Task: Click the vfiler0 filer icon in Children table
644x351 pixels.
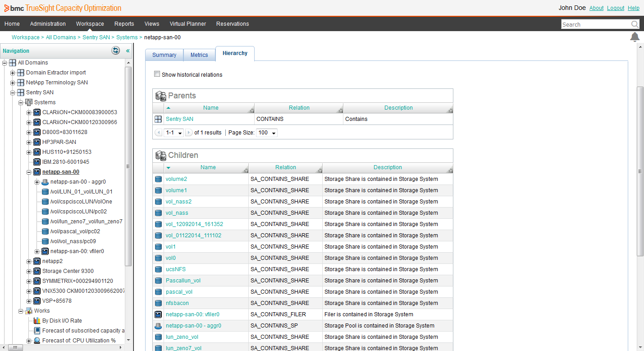Action: (158, 314)
